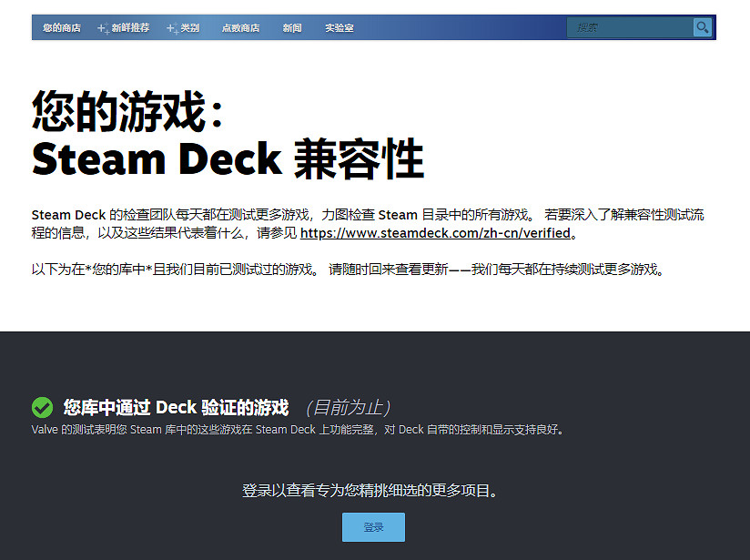Image resolution: width=750 pixels, height=560 pixels.
Task: Select the search icon to submit a query
Action: pyautogui.click(x=702, y=27)
